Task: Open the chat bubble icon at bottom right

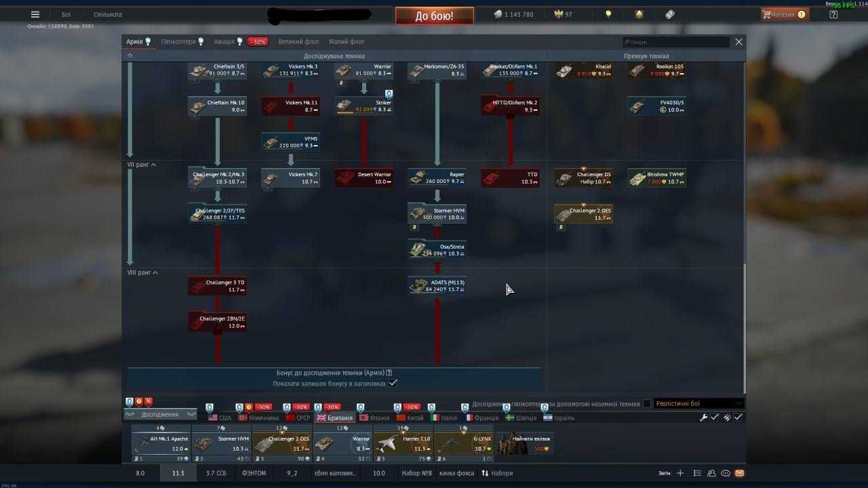Action: tap(726, 473)
